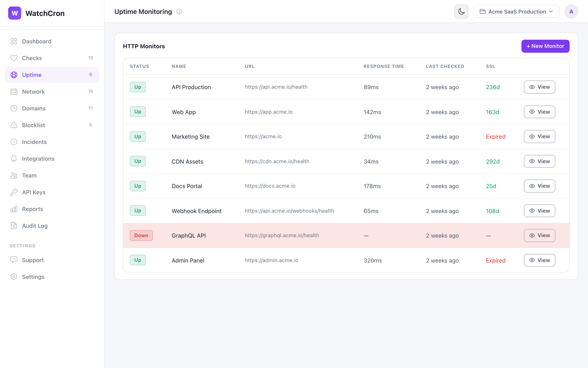This screenshot has height=368, width=588.
Task: View the GraphQL API monitor
Action: tap(539, 235)
